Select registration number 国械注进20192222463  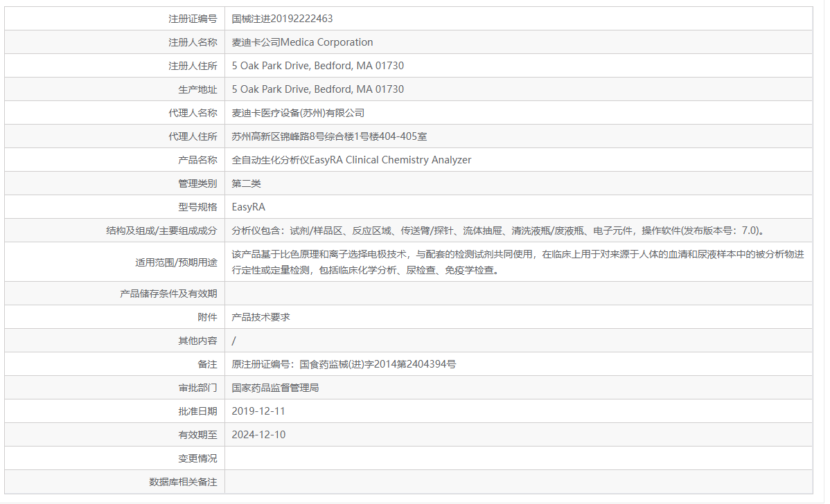click(282, 19)
